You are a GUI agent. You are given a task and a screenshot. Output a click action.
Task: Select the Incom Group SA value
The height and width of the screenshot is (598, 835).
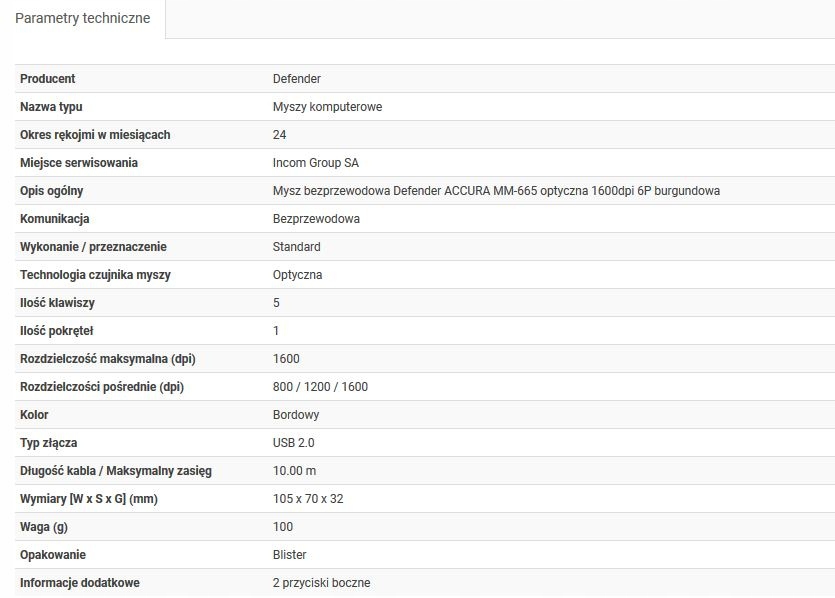315,163
